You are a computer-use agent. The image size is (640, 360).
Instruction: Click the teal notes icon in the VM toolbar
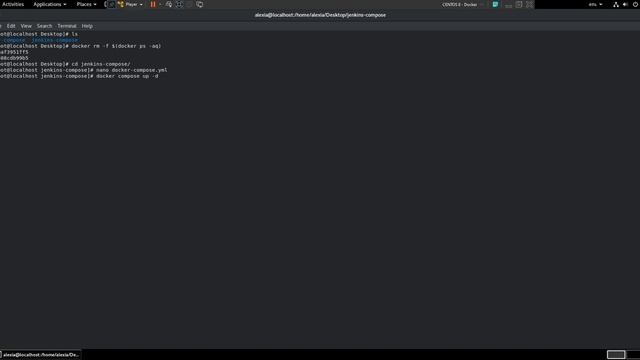point(495,4)
